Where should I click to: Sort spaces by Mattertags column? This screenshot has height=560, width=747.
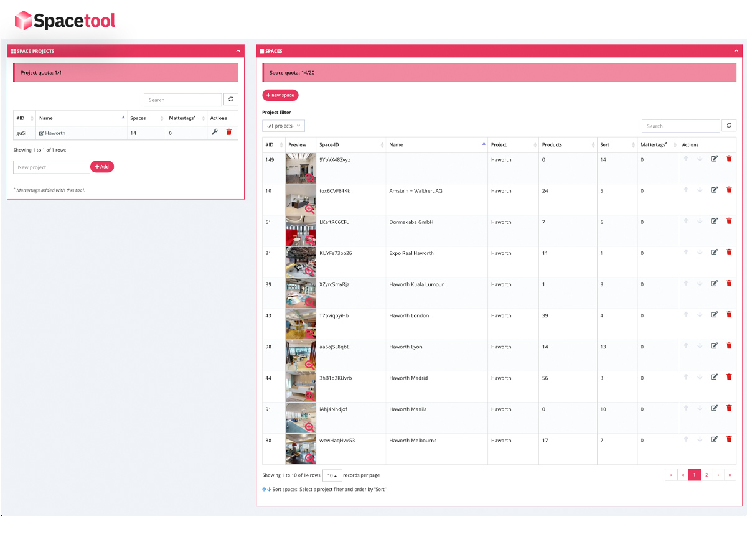coord(657,144)
